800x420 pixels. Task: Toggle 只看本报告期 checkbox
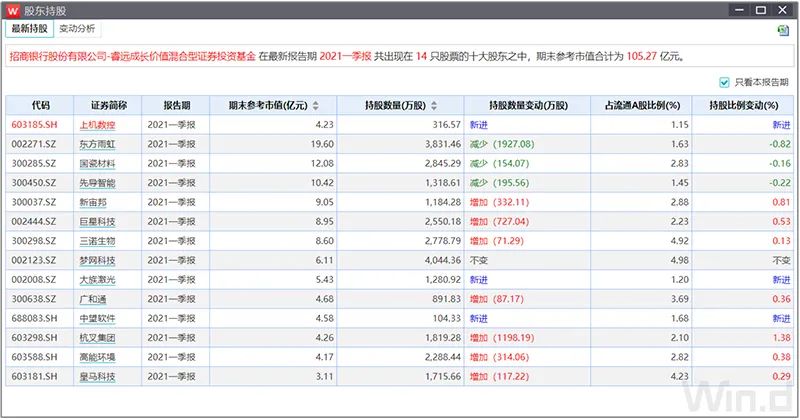(x=724, y=82)
